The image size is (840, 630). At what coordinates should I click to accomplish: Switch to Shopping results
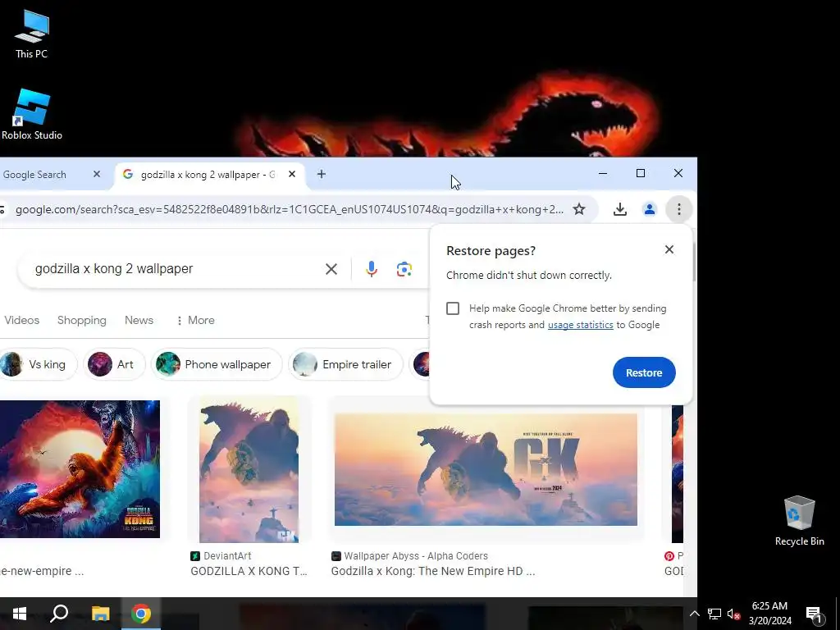pos(82,321)
